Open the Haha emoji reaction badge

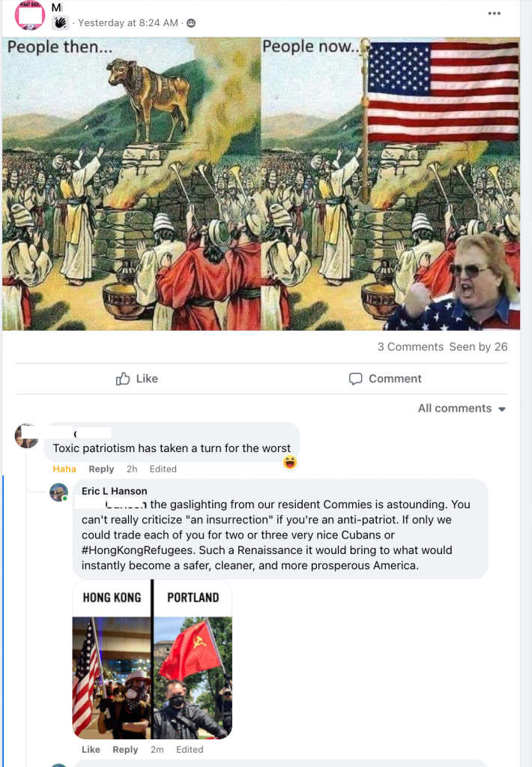(x=290, y=462)
